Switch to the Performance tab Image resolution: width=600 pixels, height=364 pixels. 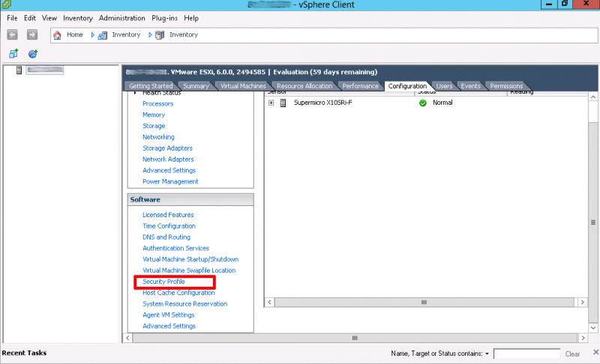pyautogui.click(x=360, y=86)
